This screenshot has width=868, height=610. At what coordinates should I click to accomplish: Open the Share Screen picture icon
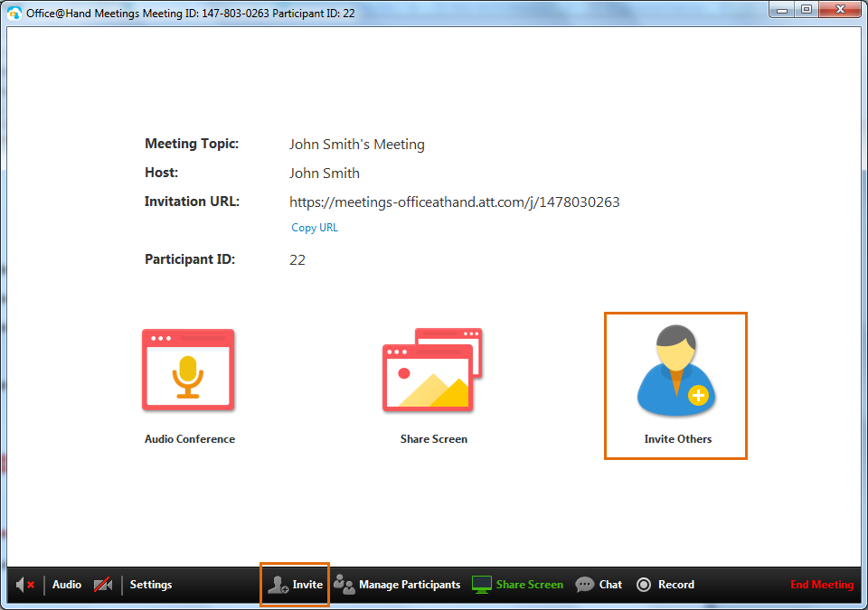(x=432, y=370)
